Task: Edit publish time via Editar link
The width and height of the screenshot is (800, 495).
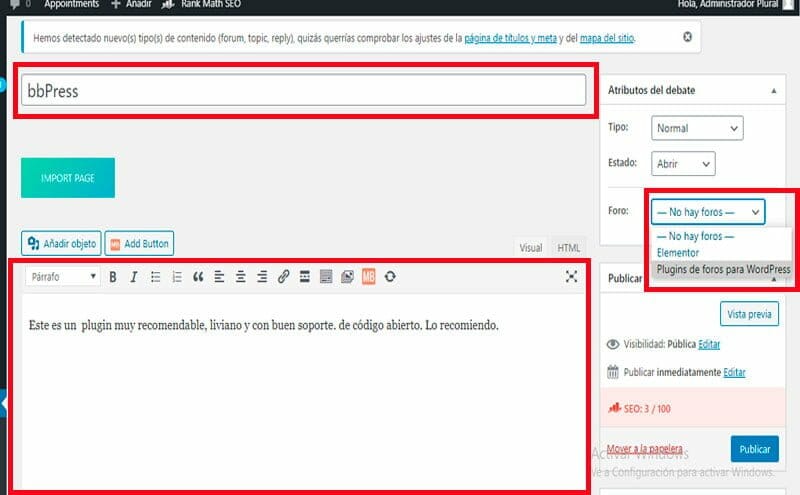Action: point(734,372)
